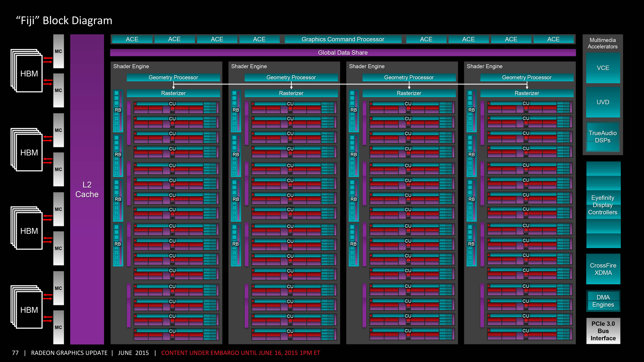
Task: Click the topmost HBM memory stack
Action: (29, 74)
